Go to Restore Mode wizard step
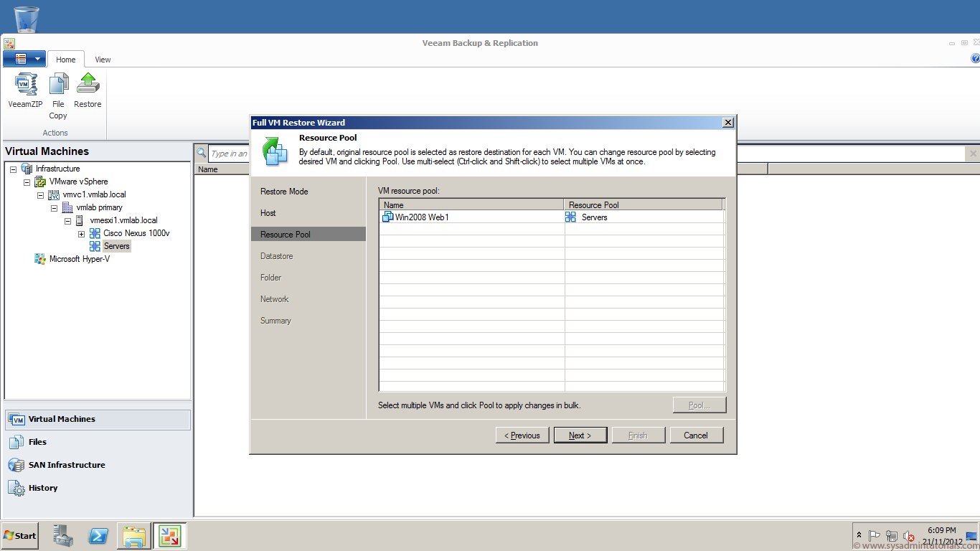980x551 pixels. click(x=284, y=192)
